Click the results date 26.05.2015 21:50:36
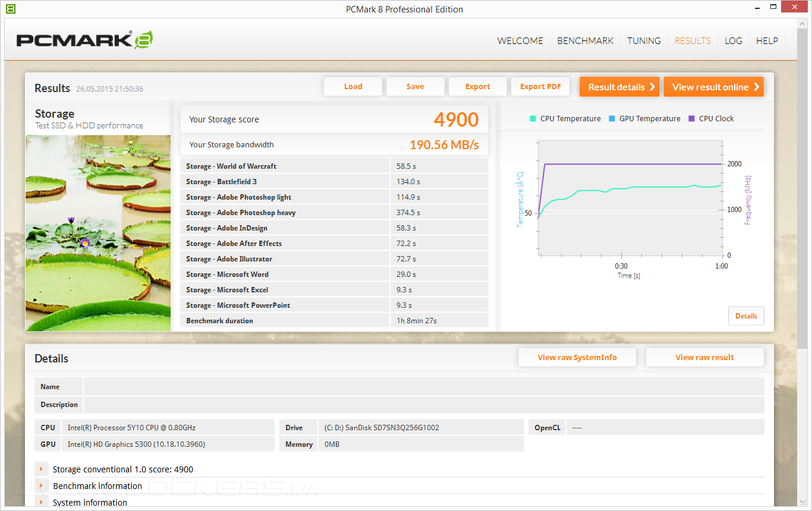This screenshot has width=812, height=511. pyautogui.click(x=109, y=89)
